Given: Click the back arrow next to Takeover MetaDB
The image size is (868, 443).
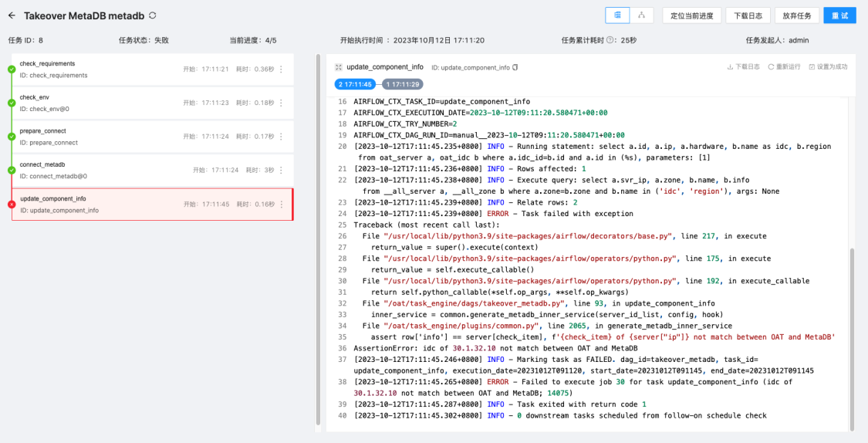Looking at the screenshot, I should pos(12,15).
